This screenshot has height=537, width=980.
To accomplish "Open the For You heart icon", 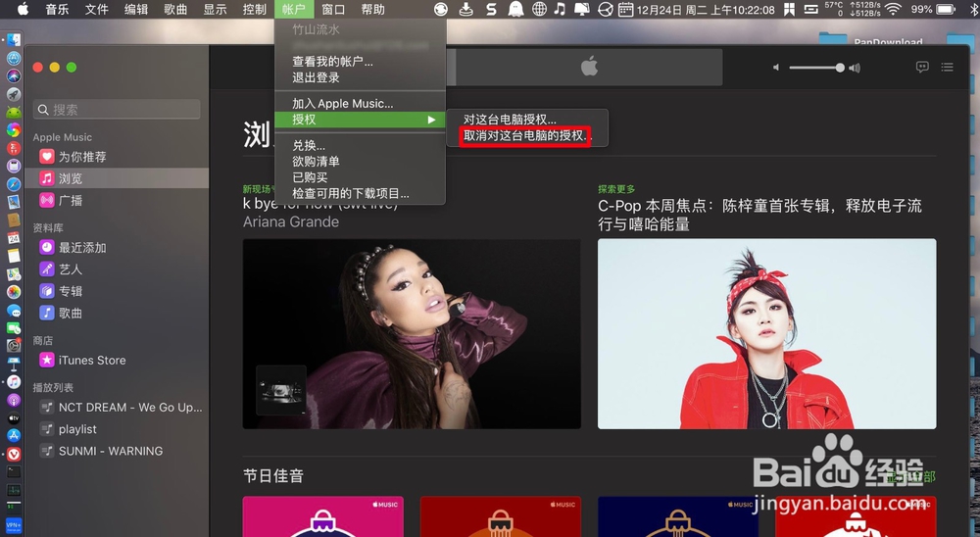I will click(x=47, y=156).
